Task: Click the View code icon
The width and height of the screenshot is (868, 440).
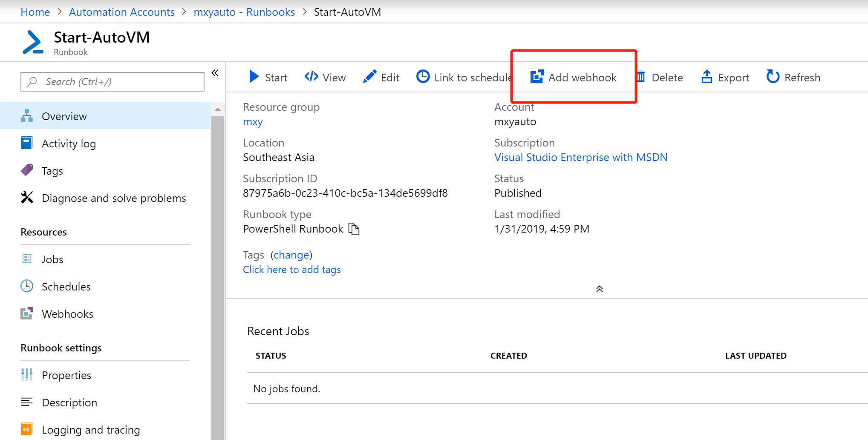Action: click(x=311, y=77)
